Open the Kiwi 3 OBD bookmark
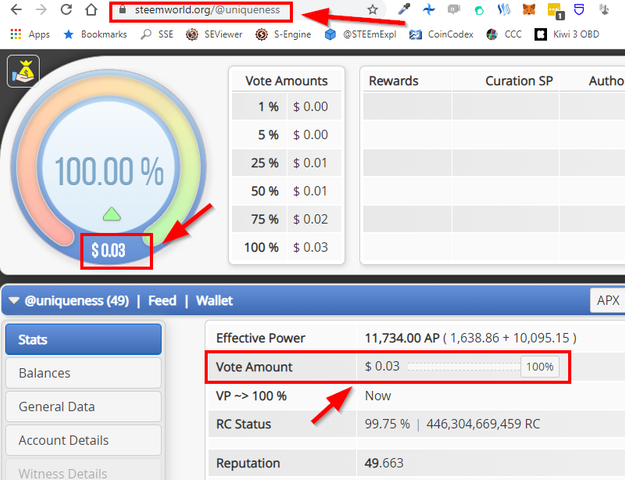This screenshot has height=480, width=625. (x=567, y=35)
